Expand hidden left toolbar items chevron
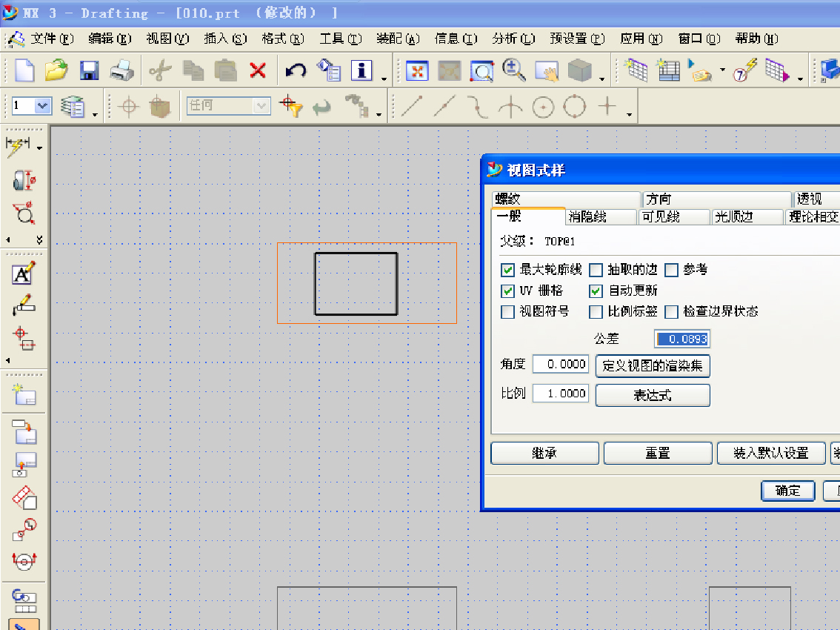Image resolution: width=840 pixels, height=630 pixels. pyautogui.click(x=39, y=239)
